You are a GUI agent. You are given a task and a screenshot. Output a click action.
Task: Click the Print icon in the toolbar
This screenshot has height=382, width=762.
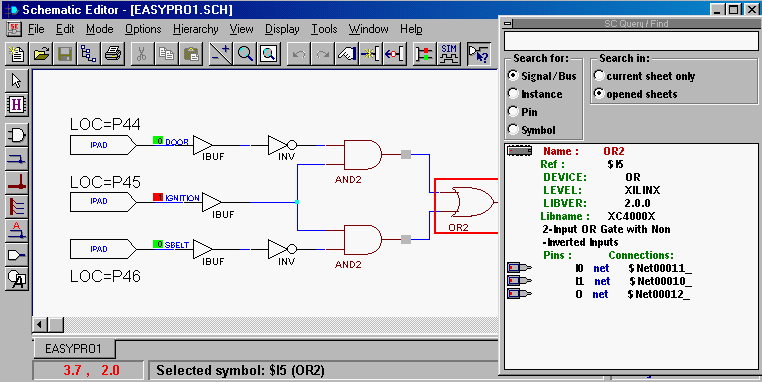[113, 53]
